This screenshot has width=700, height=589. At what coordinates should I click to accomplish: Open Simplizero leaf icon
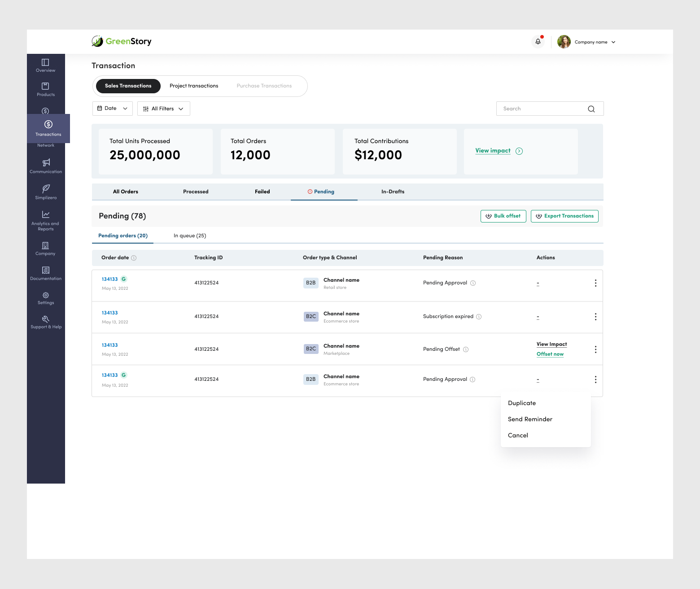click(x=46, y=188)
